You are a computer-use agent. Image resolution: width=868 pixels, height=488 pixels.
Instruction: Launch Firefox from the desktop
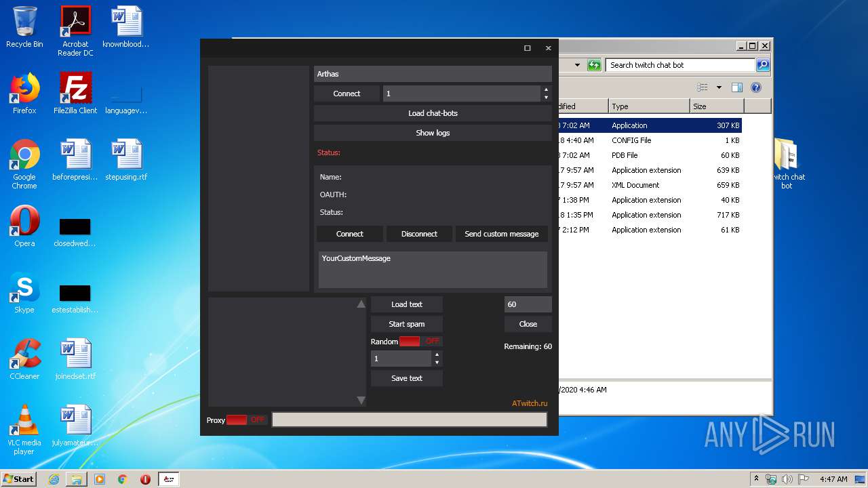24,94
